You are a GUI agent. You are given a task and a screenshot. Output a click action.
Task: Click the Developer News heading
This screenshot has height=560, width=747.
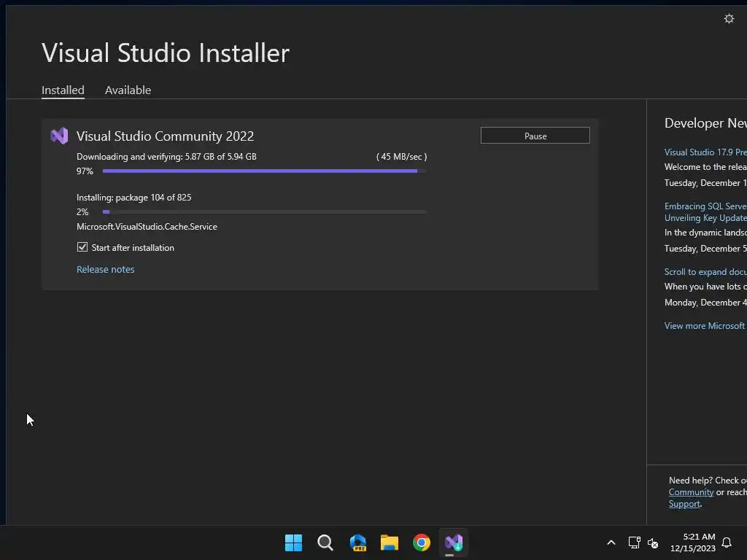point(705,123)
